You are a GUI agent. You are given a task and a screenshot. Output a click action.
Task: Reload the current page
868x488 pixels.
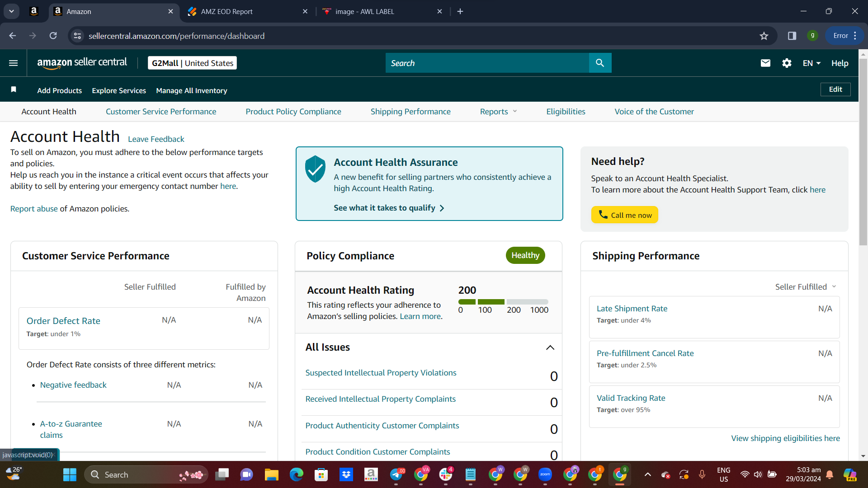click(x=53, y=36)
